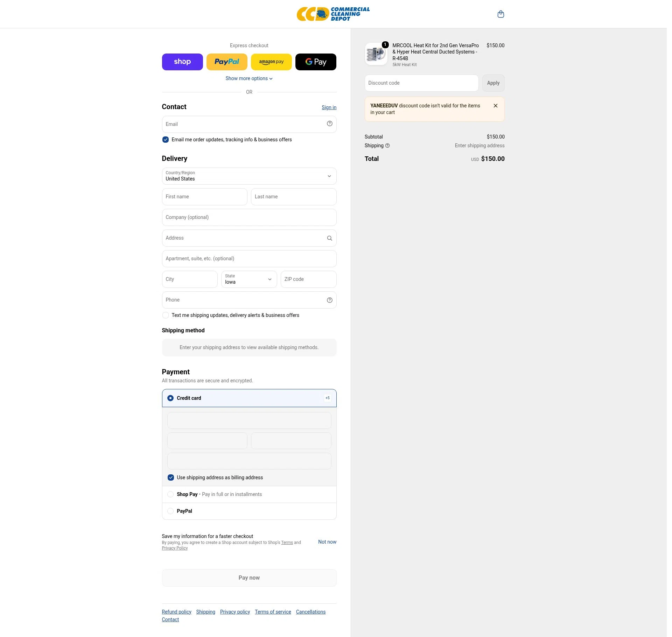Click the address search magnifier icon
Viewport: 672px width, 637px height.
pyautogui.click(x=329, y=238)
